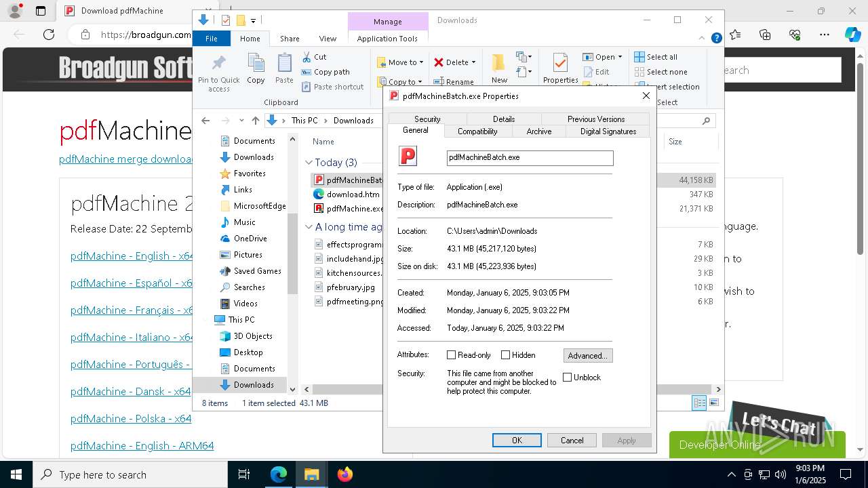Click Explorer Up directory arrow
The width and height of the screenshot is (868, 488).
point(255,121)
